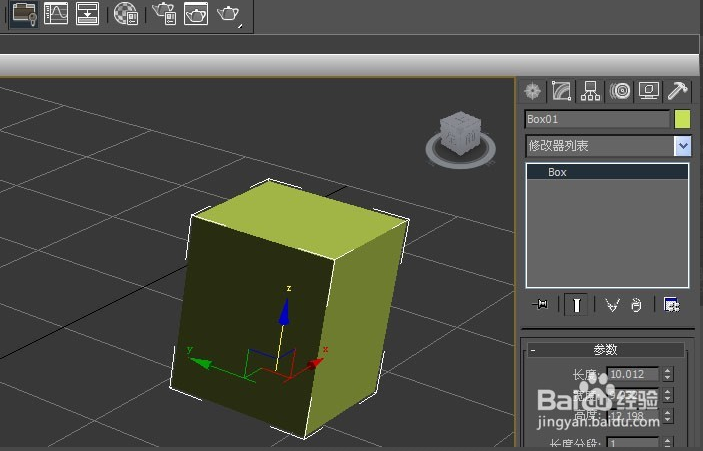The image size is (703, 451).
Task: Switch to the Display command panel tab
Action: (648, 91)
